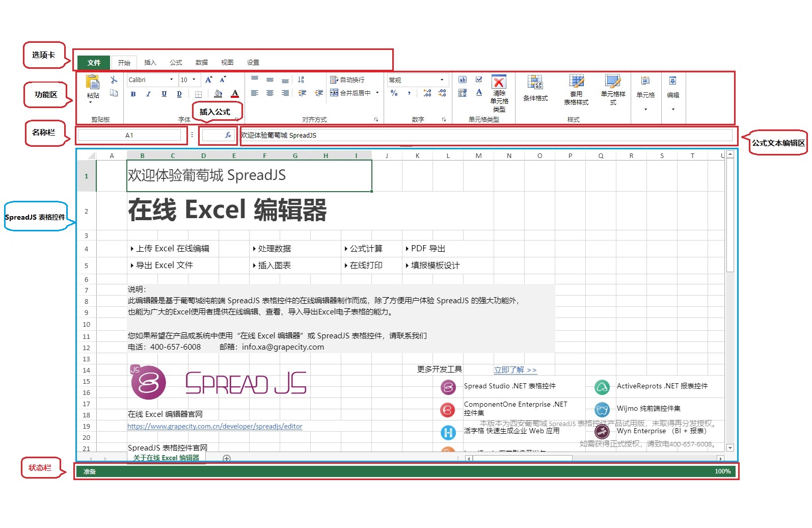Open the 文件 file tab
The height and width of the screenshot is (528, 812).
94,63
